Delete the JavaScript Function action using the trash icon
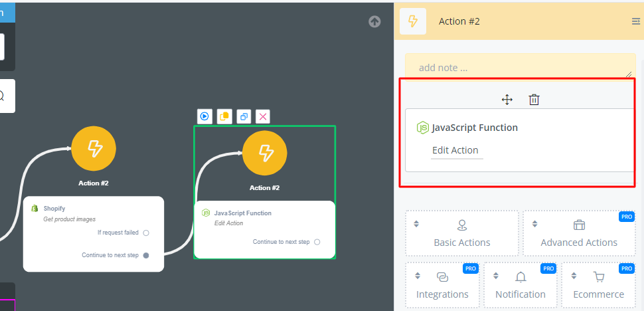The width and height of the screenshot is (644, 311). pyautogui.click(x=534, y=100)
